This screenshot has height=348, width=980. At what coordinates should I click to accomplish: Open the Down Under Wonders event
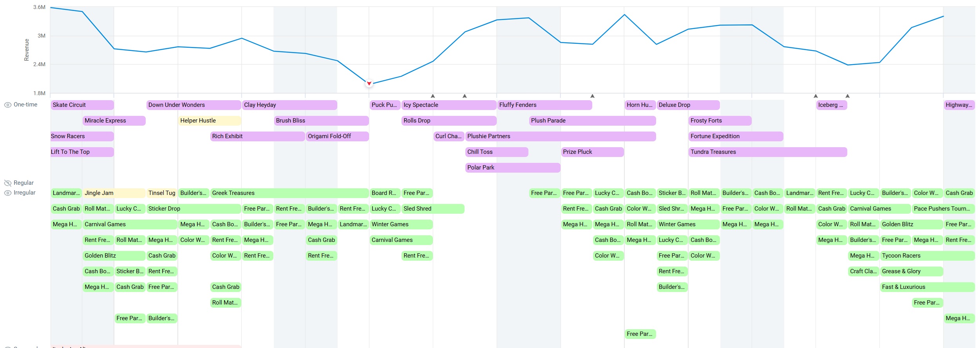tap(194, 105)
